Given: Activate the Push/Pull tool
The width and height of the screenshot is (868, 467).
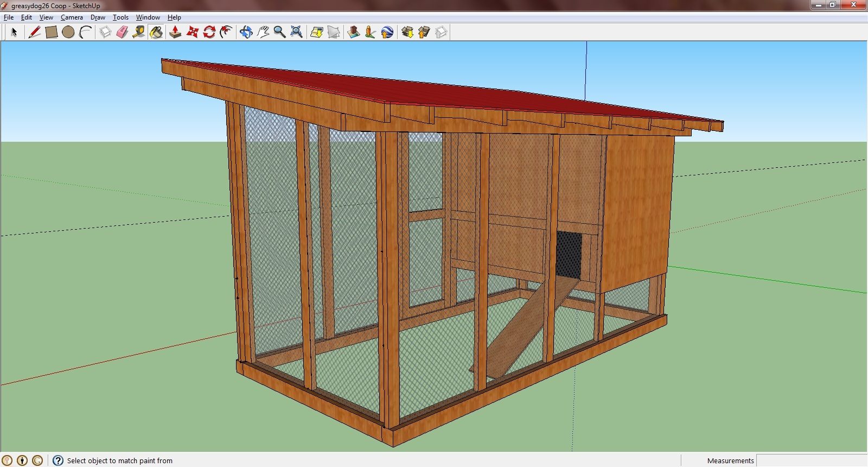Looking at the screenshot, I should pos(175,32).
